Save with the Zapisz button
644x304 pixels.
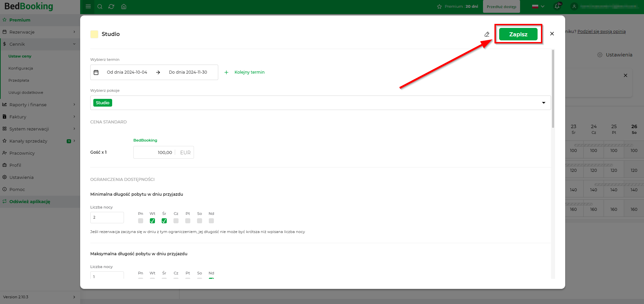pyautogui.click(x=518, y=34)
